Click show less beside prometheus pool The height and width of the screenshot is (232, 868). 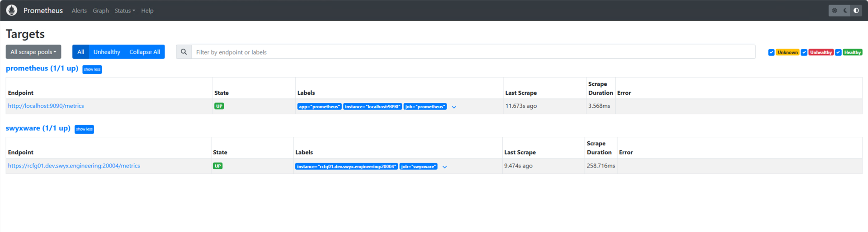(92, 70)
